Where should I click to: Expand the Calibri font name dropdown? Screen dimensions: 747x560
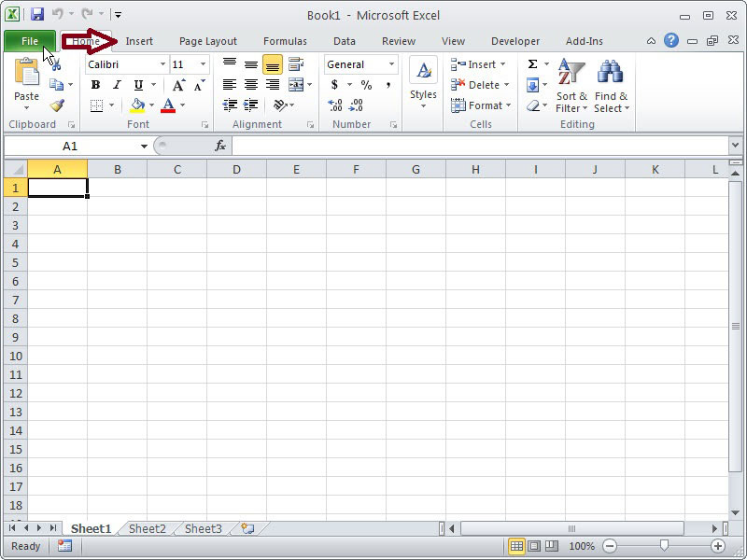pos(162,64)
